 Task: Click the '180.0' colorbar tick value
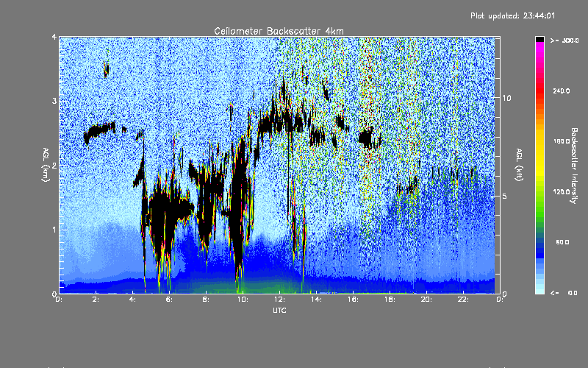(x=562, y=141)
